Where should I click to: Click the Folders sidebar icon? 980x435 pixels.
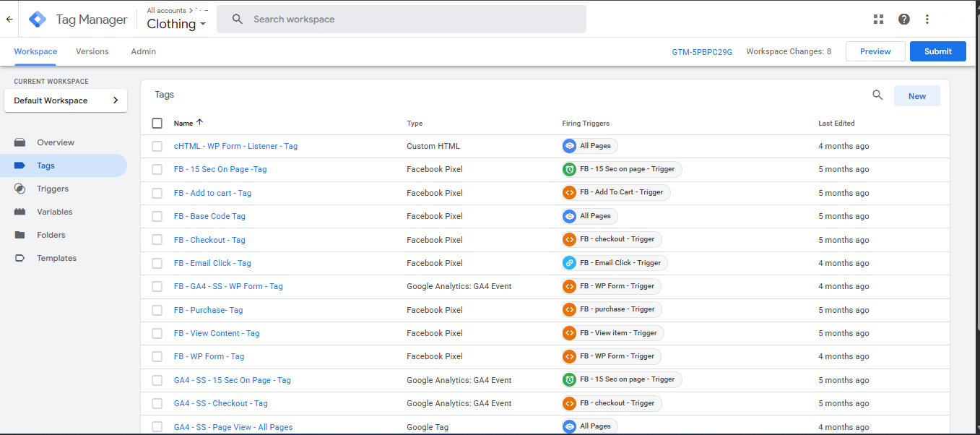pos(20,235)
